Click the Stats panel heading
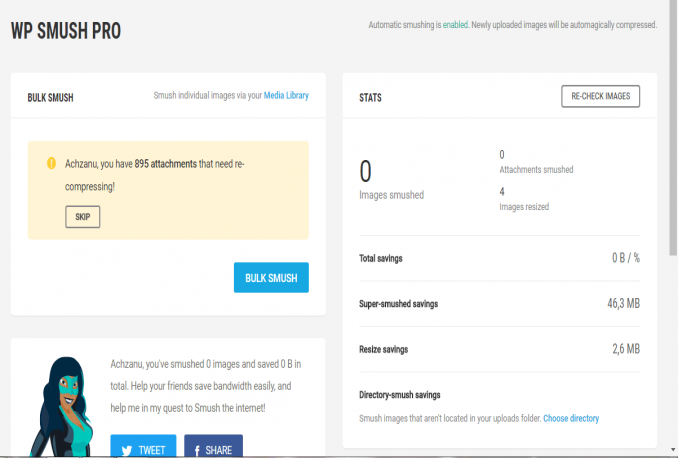The height and width of the screenshot is (458, 678). tap(370, 98)
